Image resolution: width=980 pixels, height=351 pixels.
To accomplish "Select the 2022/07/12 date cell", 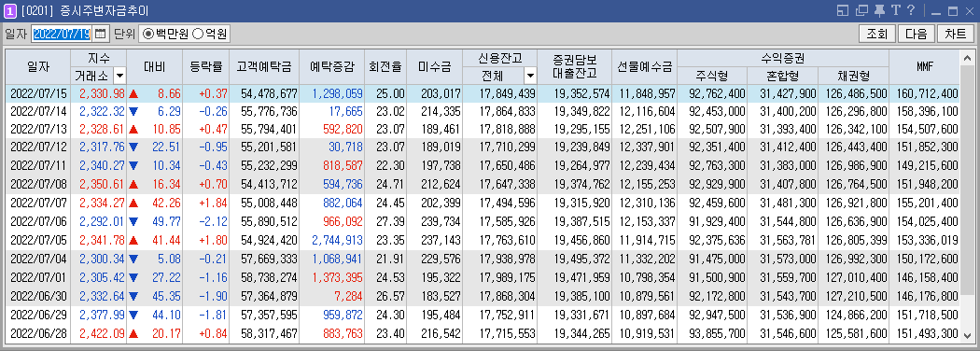I will pyautogui.click(x=38, y=147).
